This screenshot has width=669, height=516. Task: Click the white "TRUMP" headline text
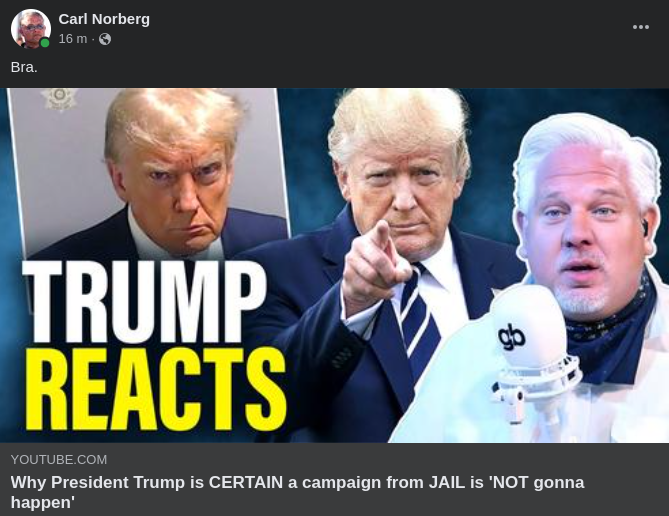144,301
